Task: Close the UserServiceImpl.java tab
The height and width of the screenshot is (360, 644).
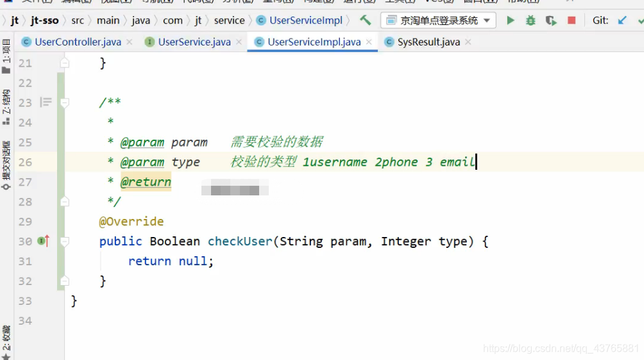Action: (x=369, y=42)
